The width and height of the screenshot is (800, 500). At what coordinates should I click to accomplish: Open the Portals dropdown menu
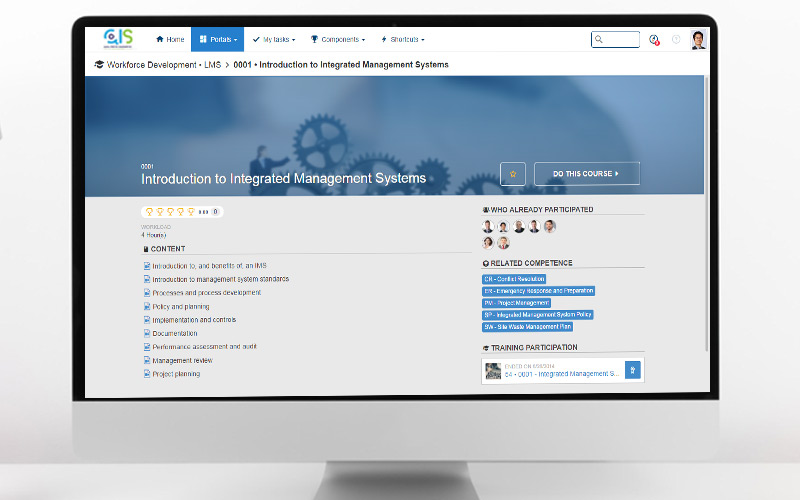[217, 40]
